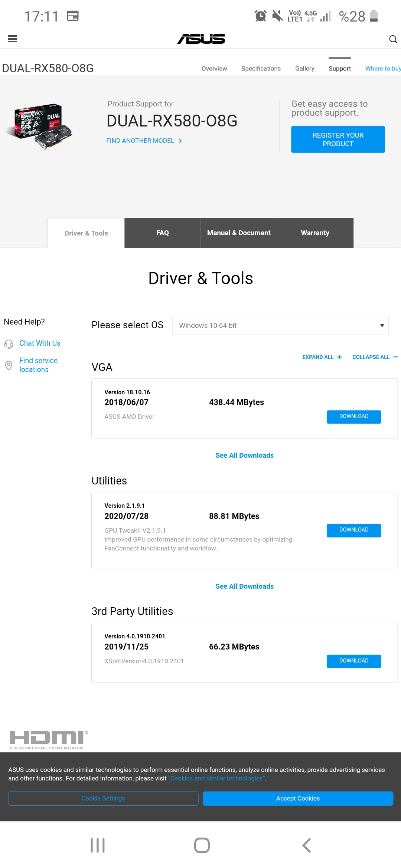Tap the ASUS logo
The width and height of the screenshot is (401, 868).
[x=201, y=39]
